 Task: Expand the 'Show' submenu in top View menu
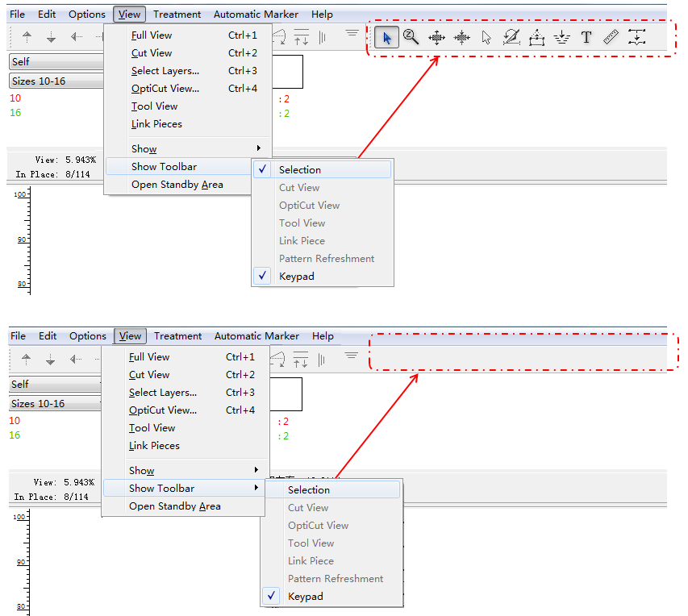click(144, 149)
